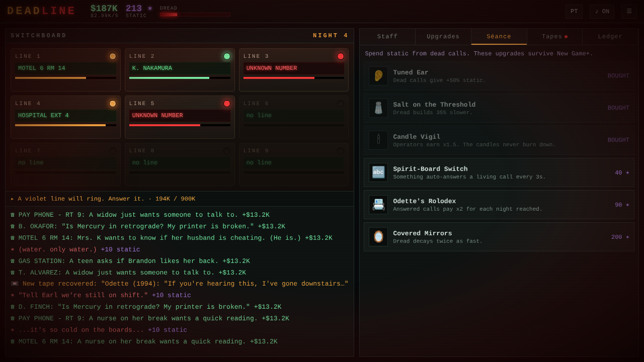The image size is (644, 362).
Task: Open the Staff tab
Action: [387, 37]
